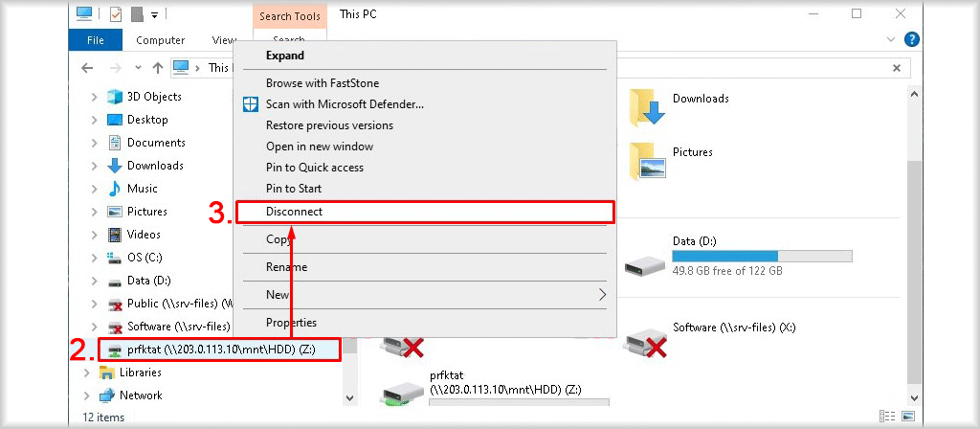Viewport: 980px width, 429px height.
Task: Clear the address bar with X button
Action: pos(896,68)
